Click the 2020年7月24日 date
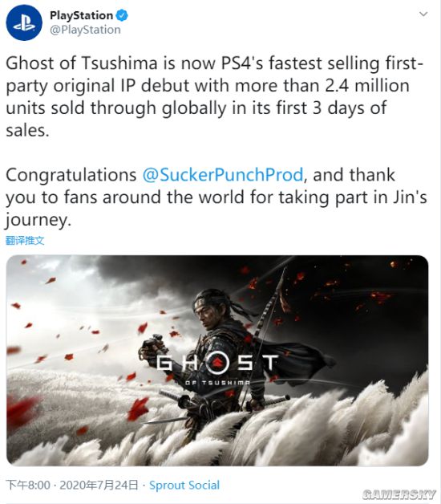The height and width of the screenshot is (504, 441). [99, 485]
